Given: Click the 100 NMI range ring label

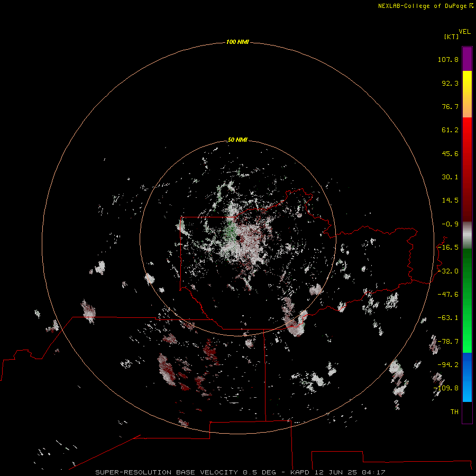Looking at the screenshot, I should pos(237,42).
